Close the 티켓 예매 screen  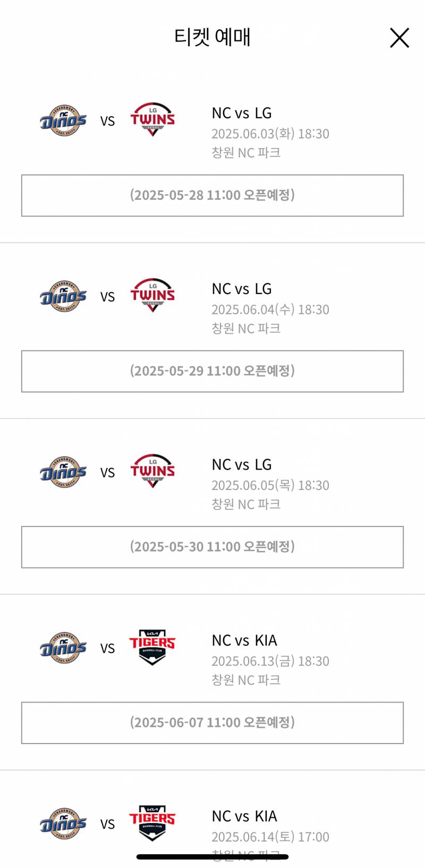[399, 38]
